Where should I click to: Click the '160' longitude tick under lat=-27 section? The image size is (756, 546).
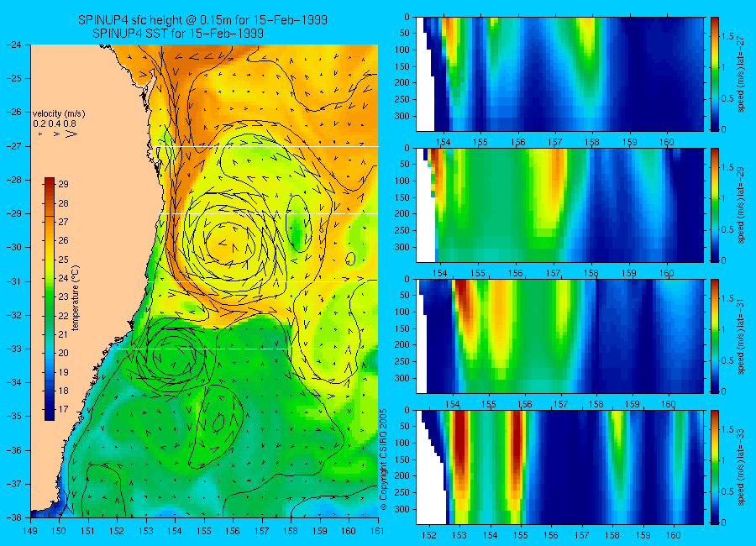coord(667,141)
